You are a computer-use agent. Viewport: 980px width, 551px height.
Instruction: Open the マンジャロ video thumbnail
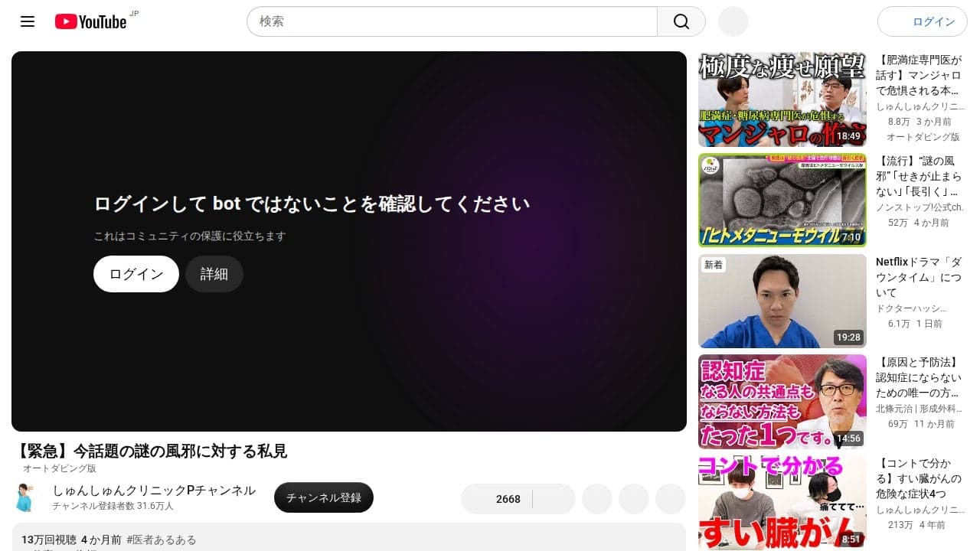782,99
